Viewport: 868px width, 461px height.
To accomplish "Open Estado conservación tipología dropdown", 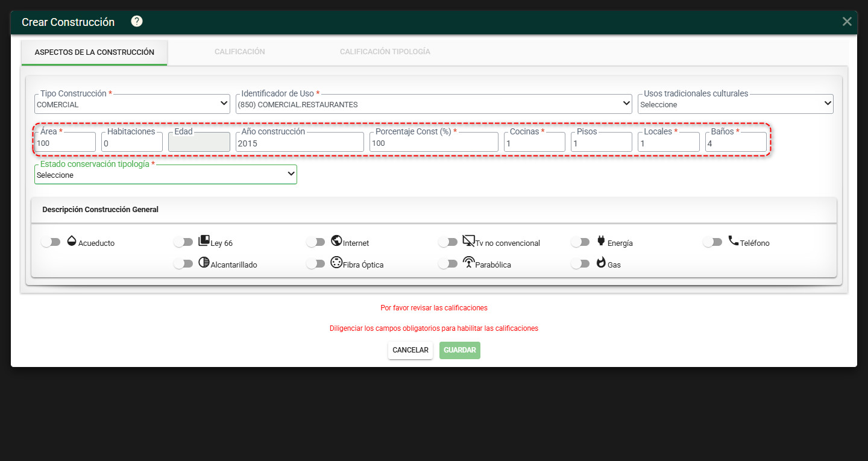I will pos(166,174).
